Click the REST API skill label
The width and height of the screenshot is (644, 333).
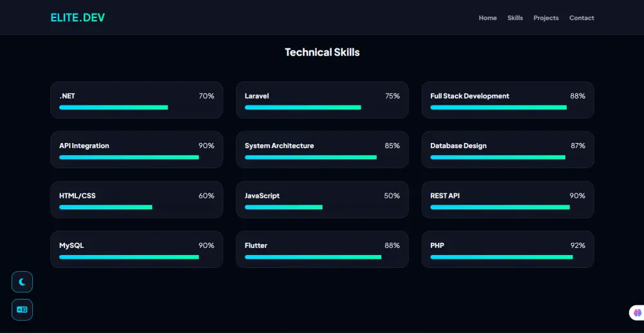[x=445, y=196]
